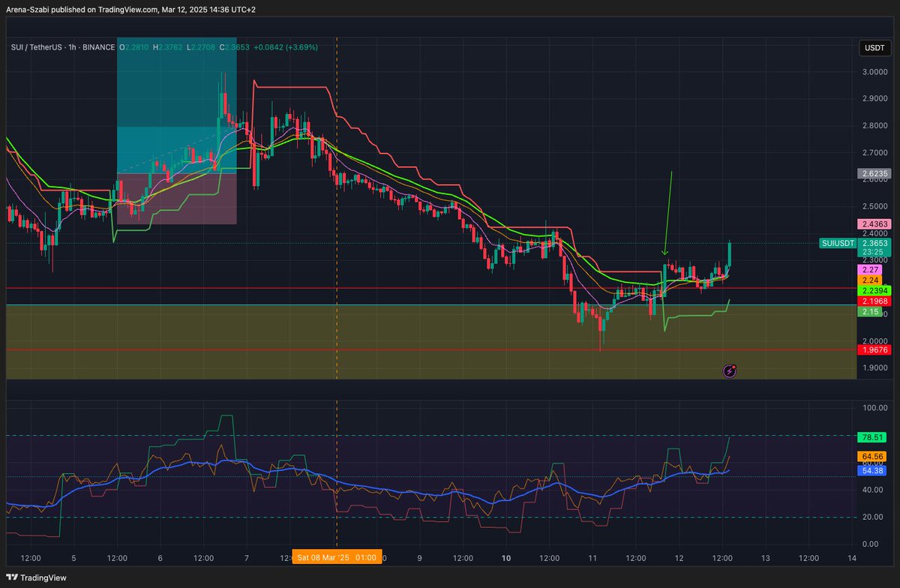
Task: Click the +0.0842 (+3.69%) change value
Action: coord(286,47)
